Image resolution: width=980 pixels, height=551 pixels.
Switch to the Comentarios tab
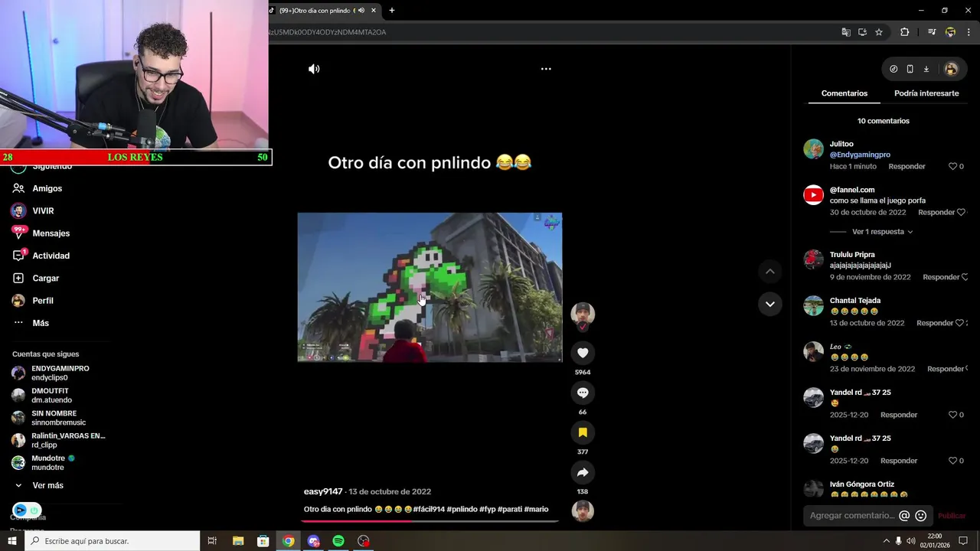click(x=844, y=93)
